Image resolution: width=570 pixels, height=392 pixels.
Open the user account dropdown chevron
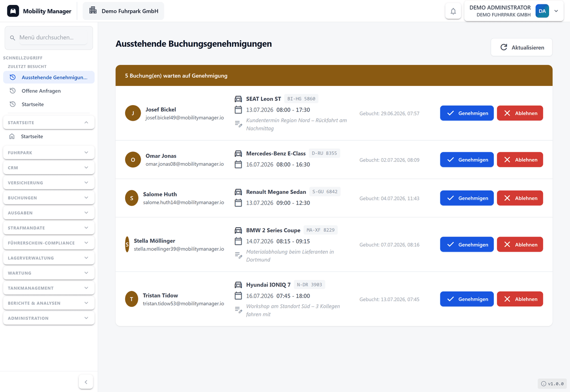[x=556, y=11]
